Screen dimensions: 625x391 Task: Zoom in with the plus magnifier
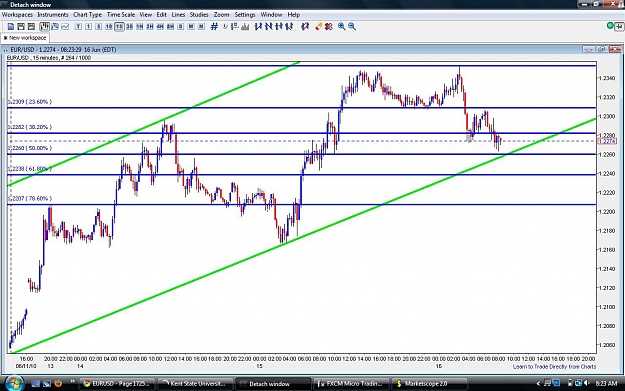(342, 27)
